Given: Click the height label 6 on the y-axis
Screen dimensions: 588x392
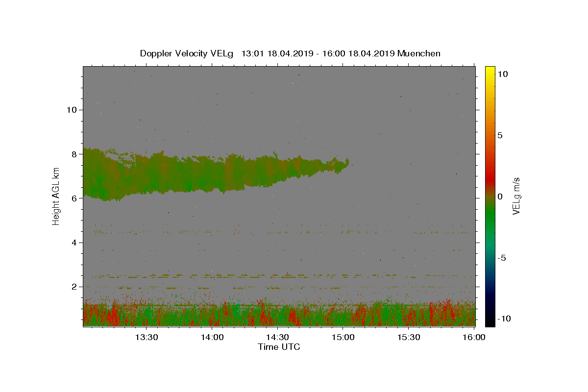Looking at the screenshot, I should (74, 198).
